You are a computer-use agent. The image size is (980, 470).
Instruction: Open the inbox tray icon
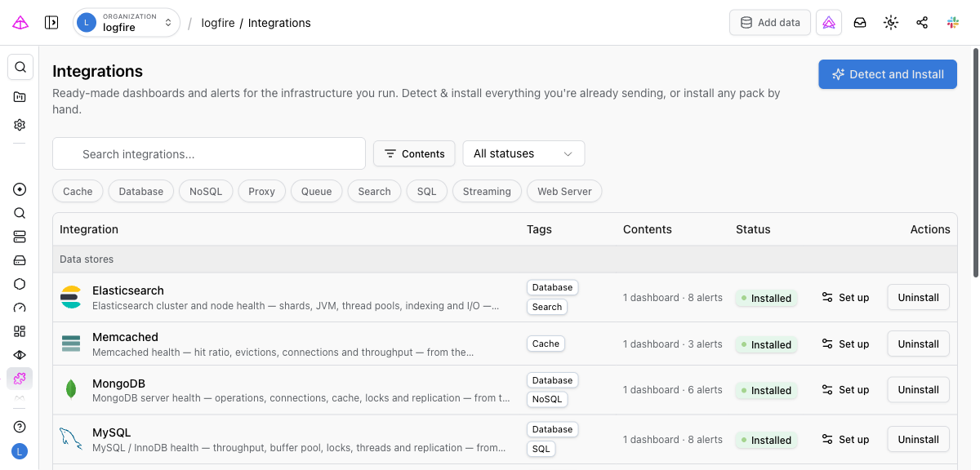point(860,23)
